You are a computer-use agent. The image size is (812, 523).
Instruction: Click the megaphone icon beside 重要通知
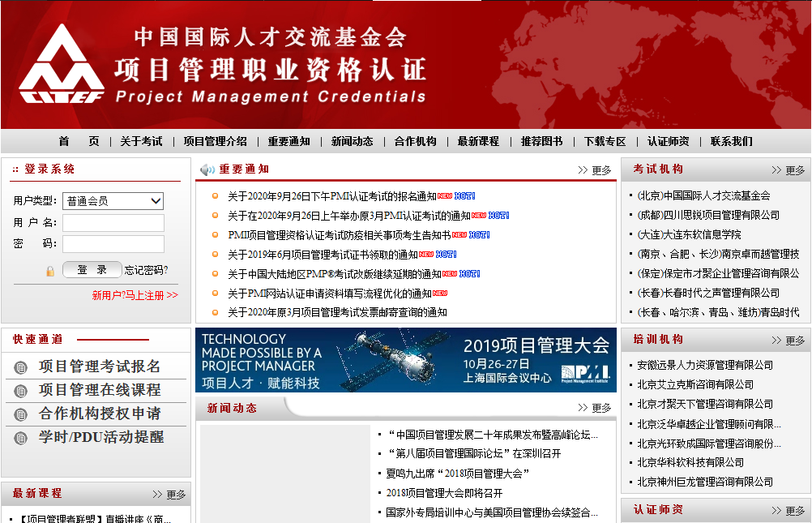[x=207, y=169]
